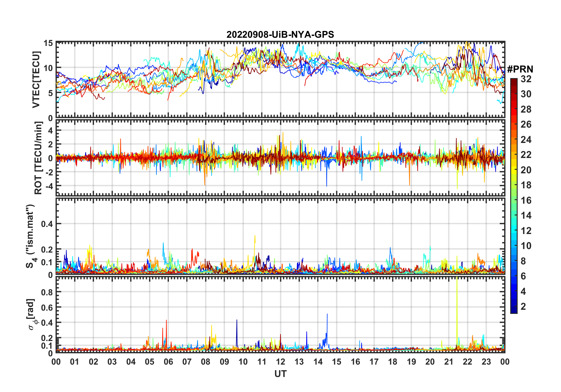Click UT axis tick label 21
The width and height of the screenshot is (561, 392).
point(449,361)
